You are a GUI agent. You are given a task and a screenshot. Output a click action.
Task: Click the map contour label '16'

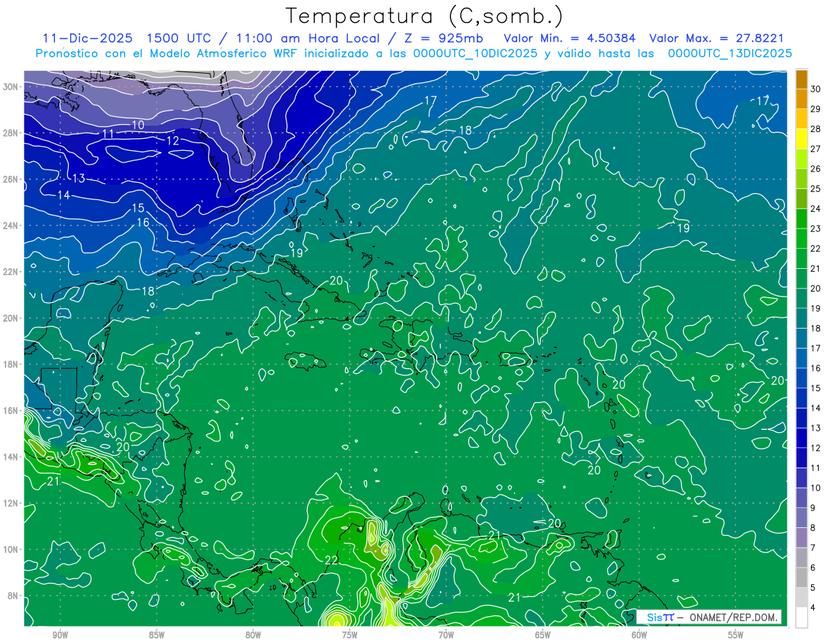(x=143, y=223)
